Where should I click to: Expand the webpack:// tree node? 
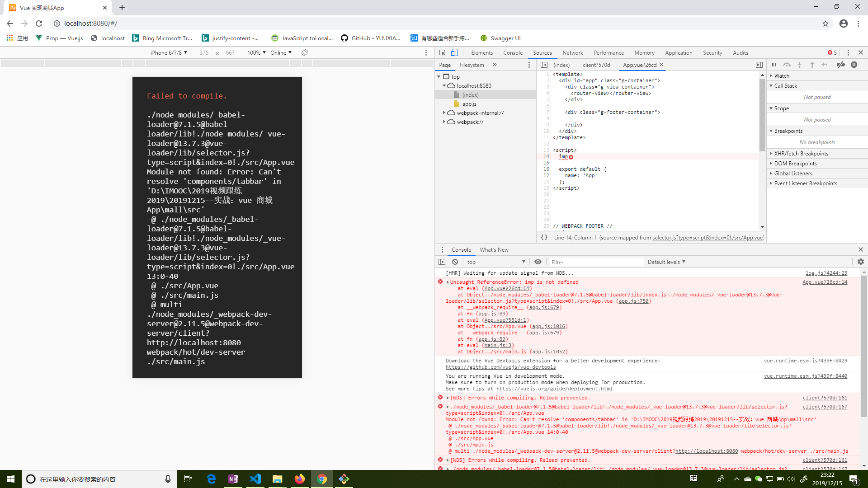444,122
